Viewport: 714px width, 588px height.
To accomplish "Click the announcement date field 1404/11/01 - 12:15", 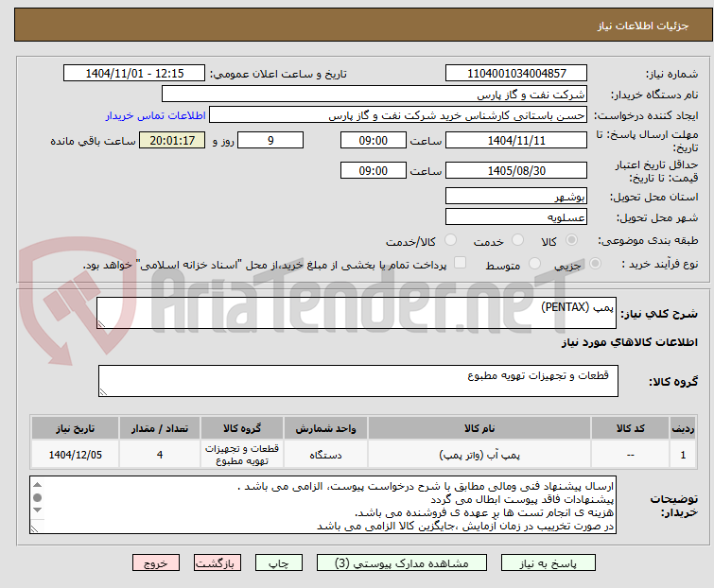I will tap(134, 74).
